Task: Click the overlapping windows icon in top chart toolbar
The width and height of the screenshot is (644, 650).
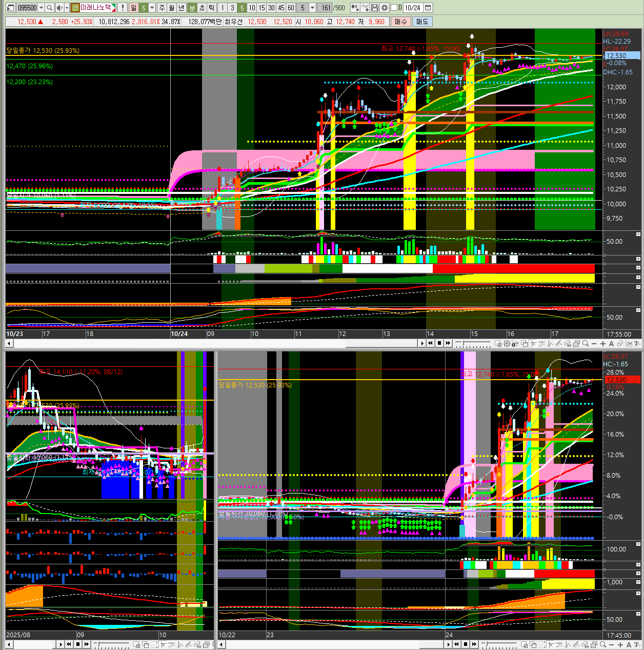Action: coord(525,344)
